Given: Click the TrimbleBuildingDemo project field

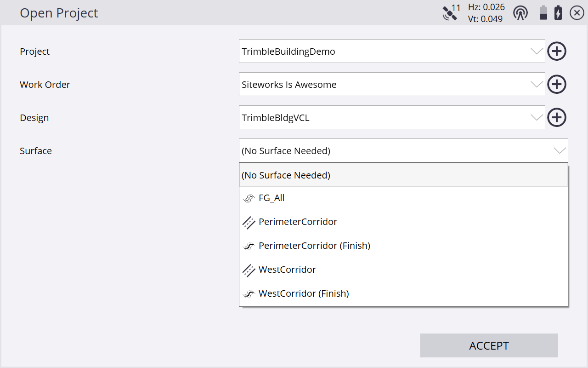Looking at the screenshot, I should (392, 51).
